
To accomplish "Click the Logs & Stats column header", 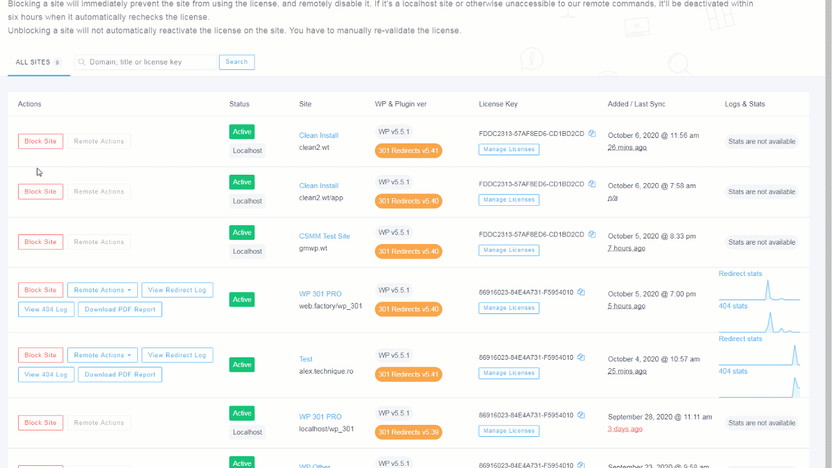I will 745,104.
